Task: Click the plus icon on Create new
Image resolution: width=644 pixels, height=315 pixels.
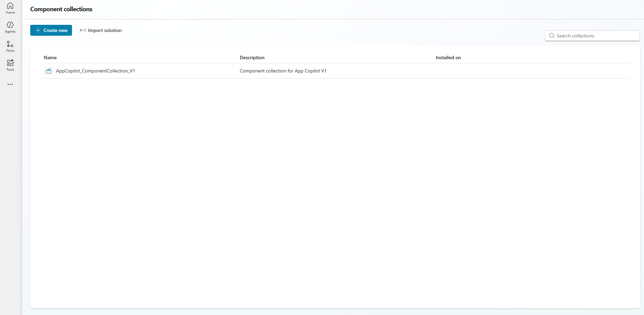Action: click(x=38, y=30)
